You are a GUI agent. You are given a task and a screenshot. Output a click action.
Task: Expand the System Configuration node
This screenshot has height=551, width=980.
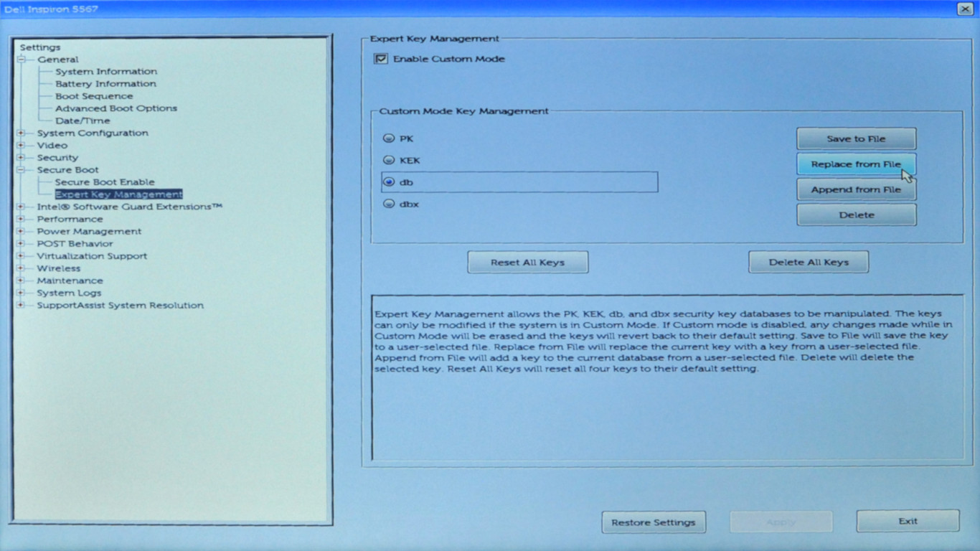click(21, 133)
